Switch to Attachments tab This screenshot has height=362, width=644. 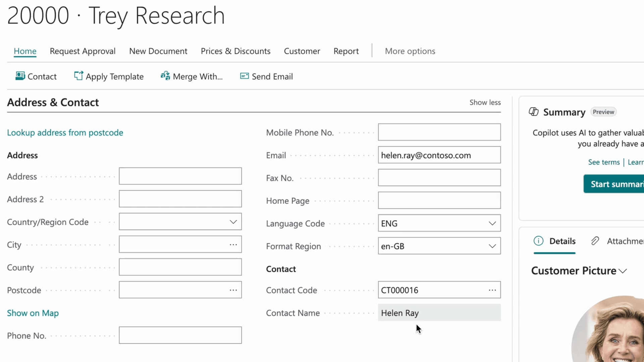click(x=617, y=241)
